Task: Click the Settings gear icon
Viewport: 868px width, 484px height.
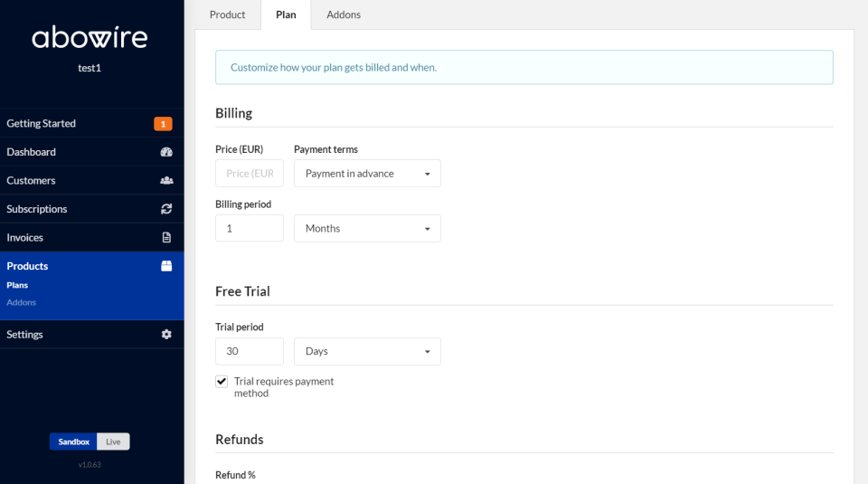Action: click(x=166, y=335)
